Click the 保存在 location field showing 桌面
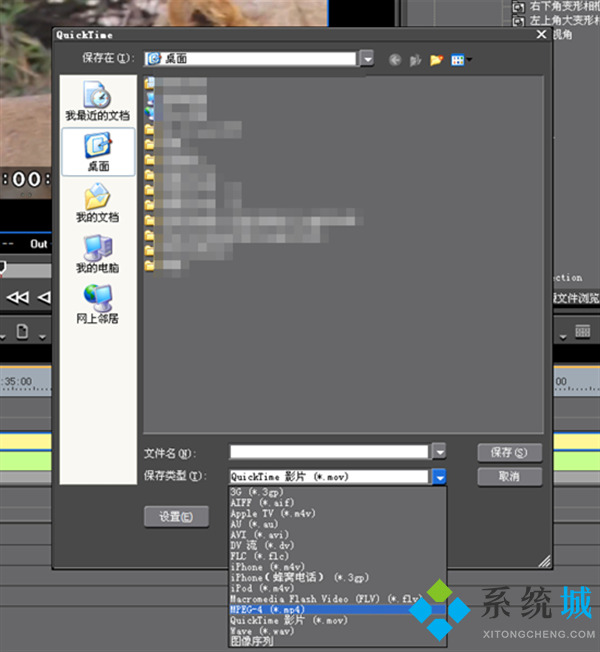The width and height of the screenshot is (600, 652). 250,59
